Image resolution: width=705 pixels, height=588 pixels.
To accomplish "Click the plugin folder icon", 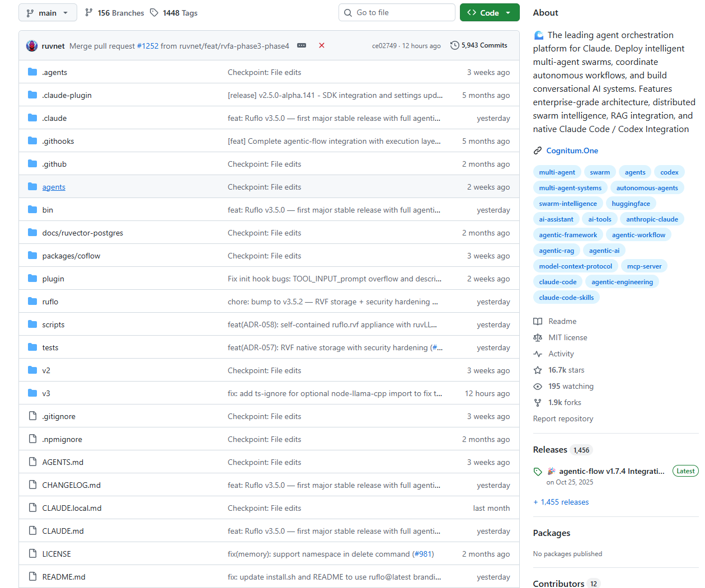I will [32, 278].
